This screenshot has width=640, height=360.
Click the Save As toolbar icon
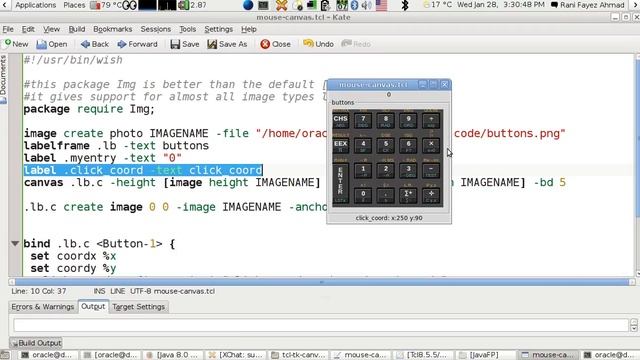coord(212,44)
